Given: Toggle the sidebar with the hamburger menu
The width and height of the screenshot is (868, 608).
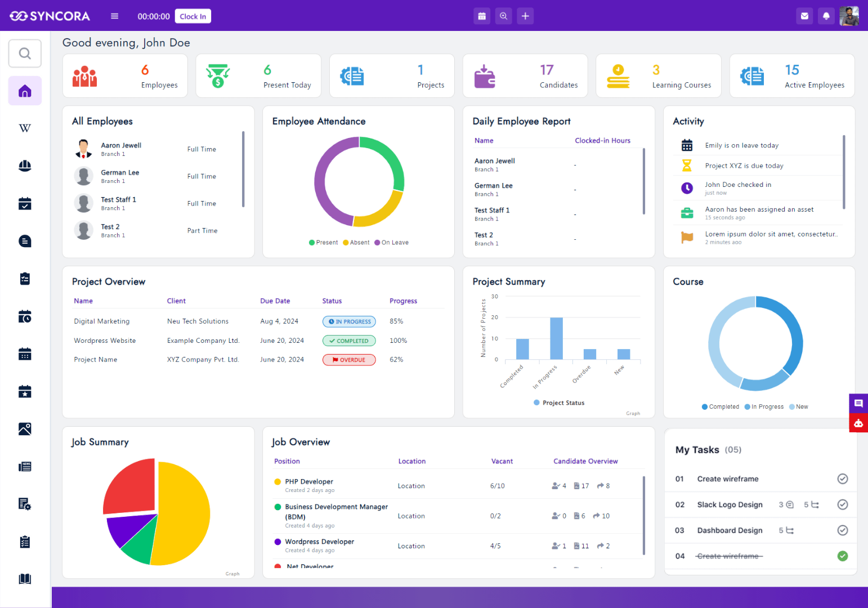Looking at the screenshot, I should click(114, 16).
